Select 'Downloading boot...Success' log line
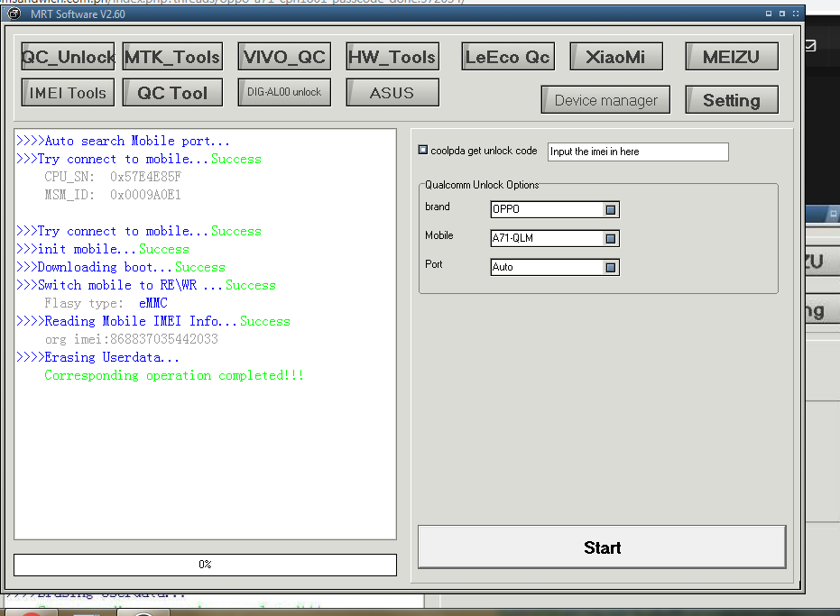This screenshot has width=840, height=616. pos(121,267)
